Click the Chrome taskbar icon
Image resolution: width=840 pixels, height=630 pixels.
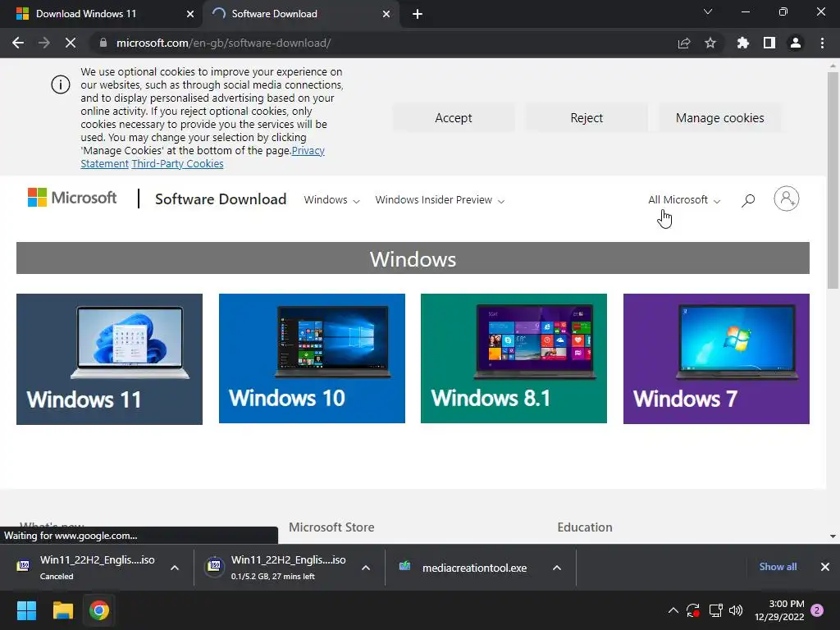point(99,610)
